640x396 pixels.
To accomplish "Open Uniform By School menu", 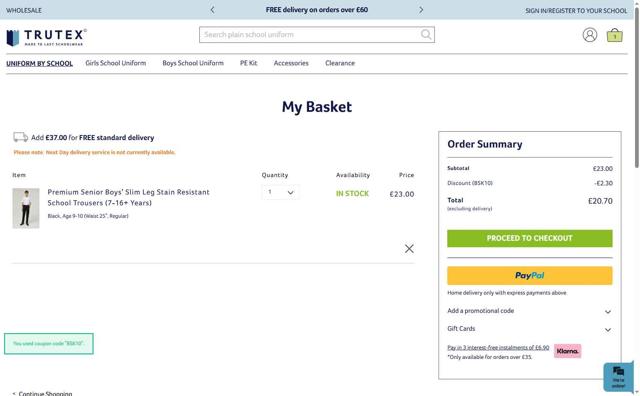I will click(x=40, y=63).
